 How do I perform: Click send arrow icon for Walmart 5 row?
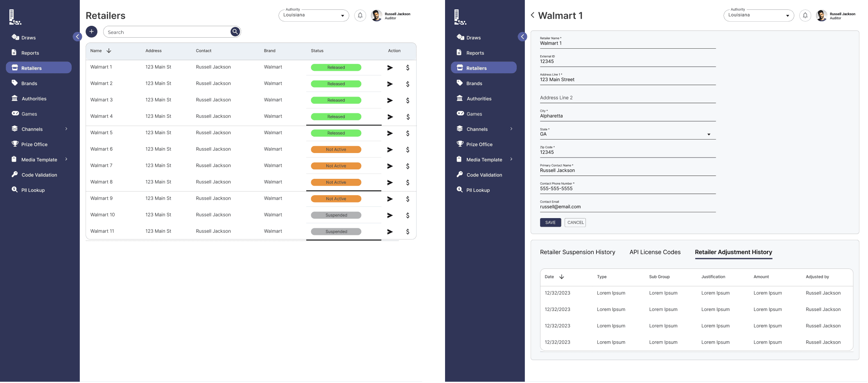coord(390,133)
